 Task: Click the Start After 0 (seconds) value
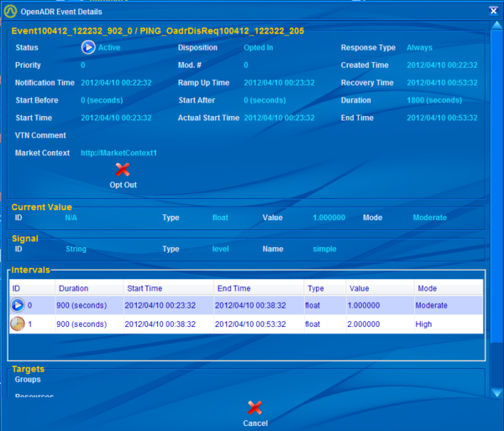pos(265,100)
